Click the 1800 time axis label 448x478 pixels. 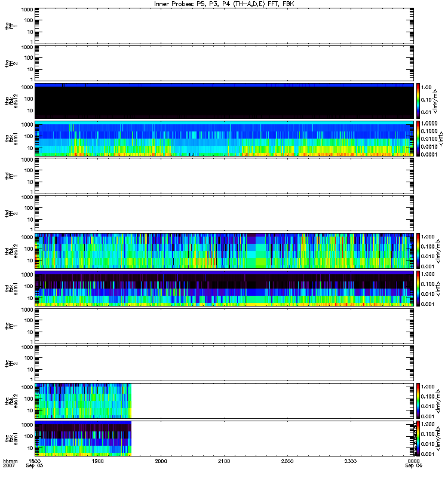point(35,461)
